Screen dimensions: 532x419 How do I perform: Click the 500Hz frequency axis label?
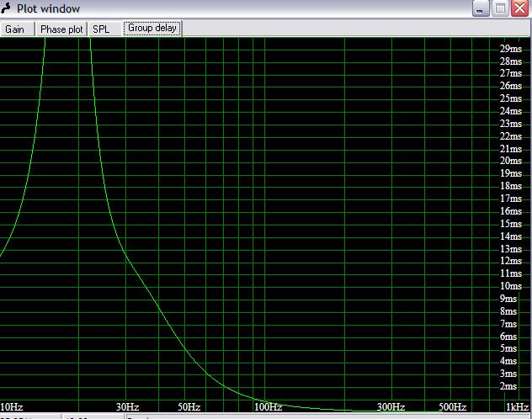pos(452,406)
